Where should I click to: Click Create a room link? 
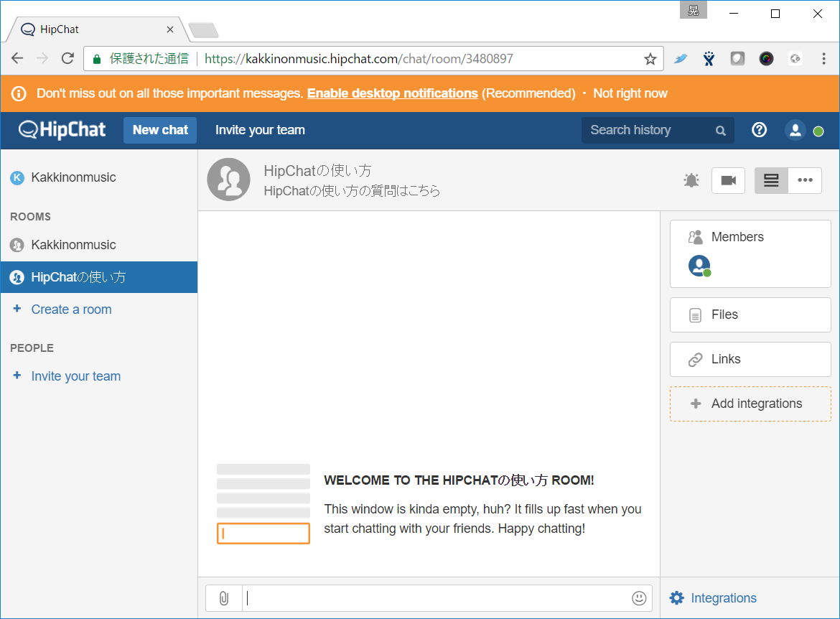71,309
